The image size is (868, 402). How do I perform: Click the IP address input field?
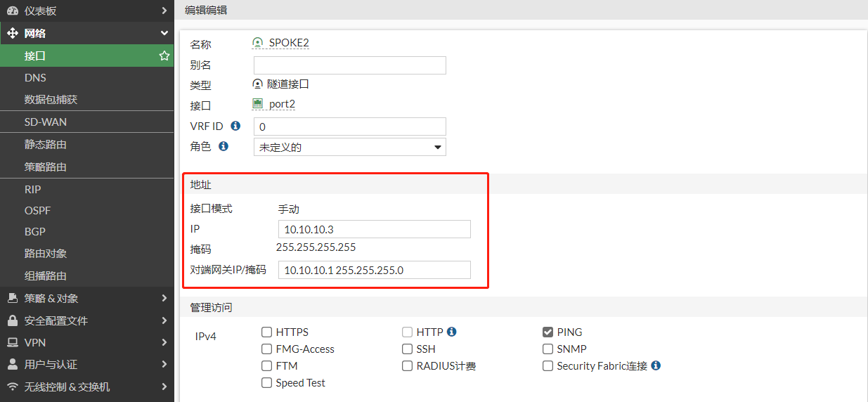[x=374, y=229]
